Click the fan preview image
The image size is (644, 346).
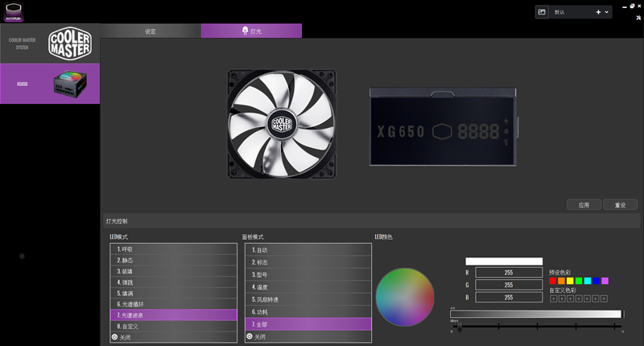282,124
